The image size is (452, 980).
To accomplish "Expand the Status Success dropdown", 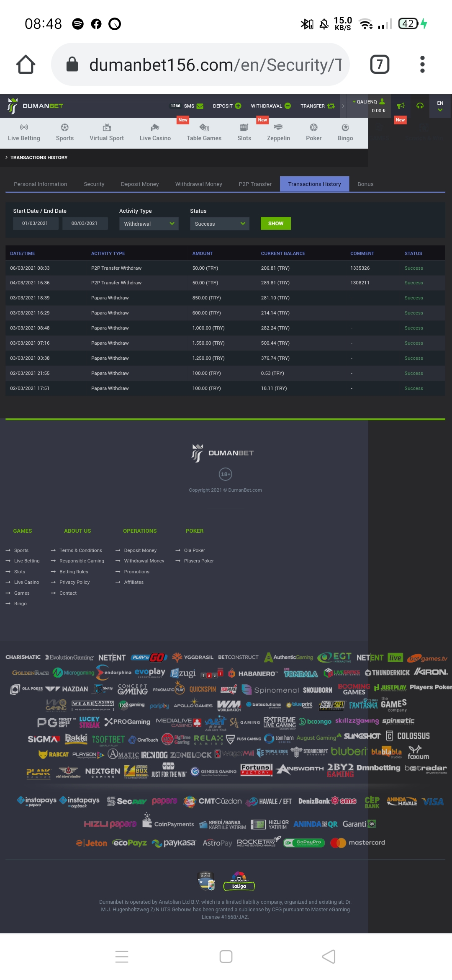I will pos(220,224).
